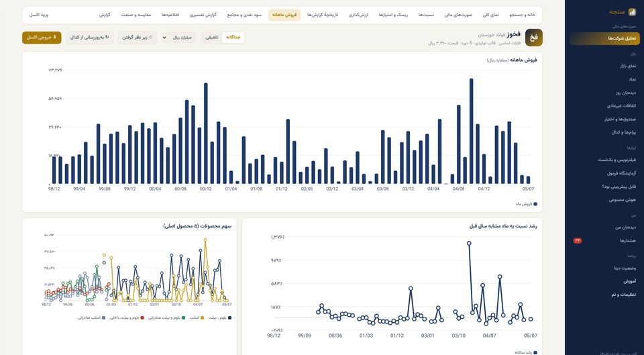Click the فخ company badge icon

(533, 38)
